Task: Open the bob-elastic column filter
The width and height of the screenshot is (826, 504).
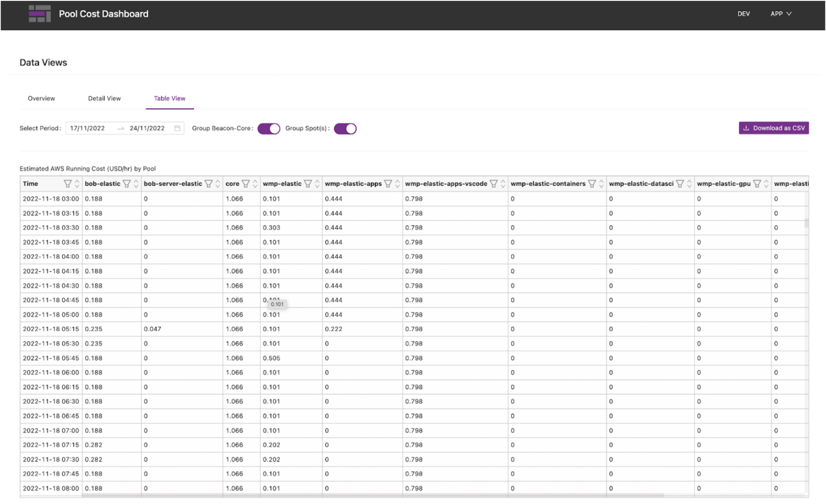Action: coord(126,184)
